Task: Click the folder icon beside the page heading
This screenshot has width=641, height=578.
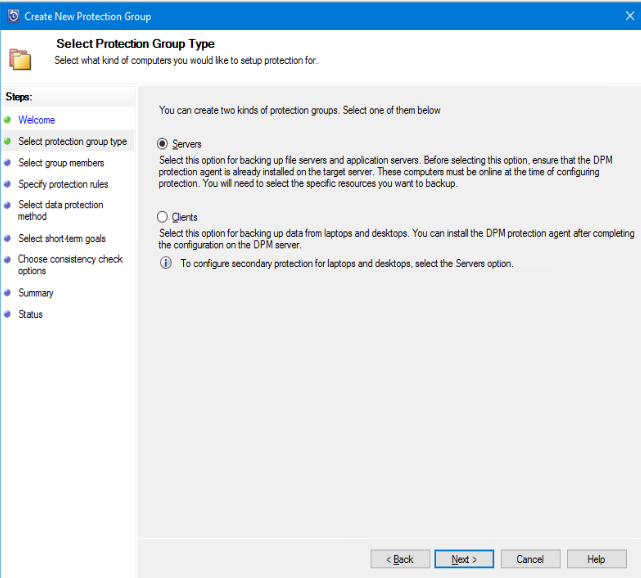Action: tap(20, 58)
